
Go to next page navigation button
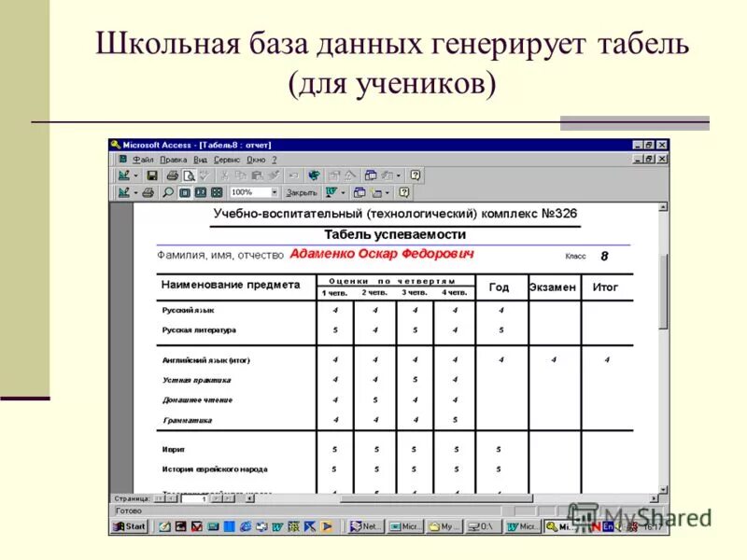point(217,498)
